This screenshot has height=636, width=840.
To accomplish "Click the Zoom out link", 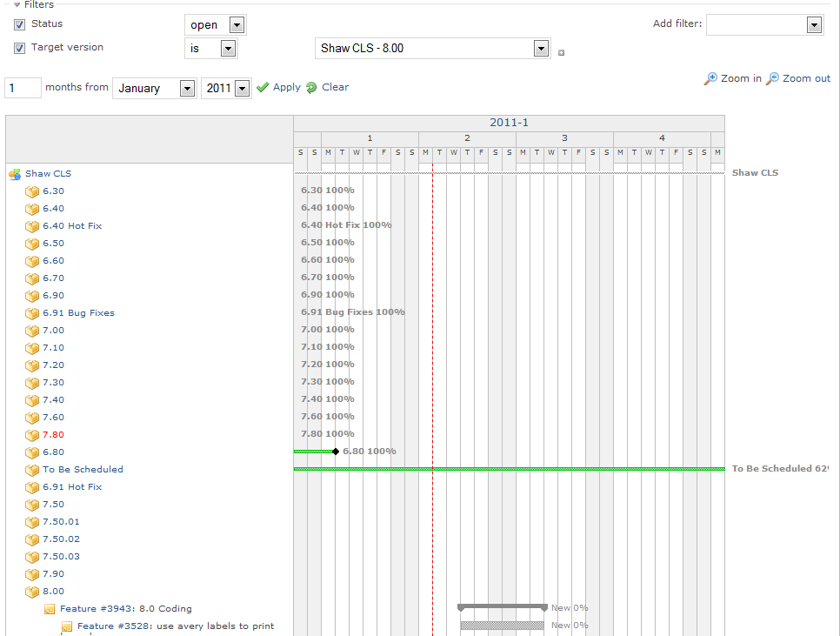I will tap(806, 78).
